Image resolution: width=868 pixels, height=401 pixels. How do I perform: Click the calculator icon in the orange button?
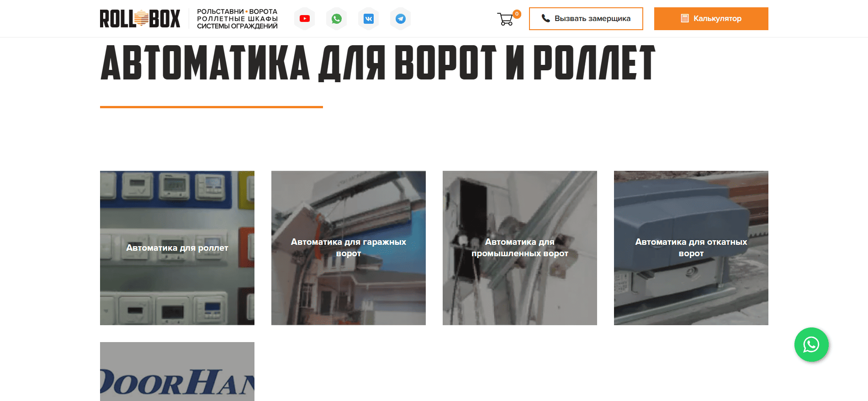coord(684,18)
